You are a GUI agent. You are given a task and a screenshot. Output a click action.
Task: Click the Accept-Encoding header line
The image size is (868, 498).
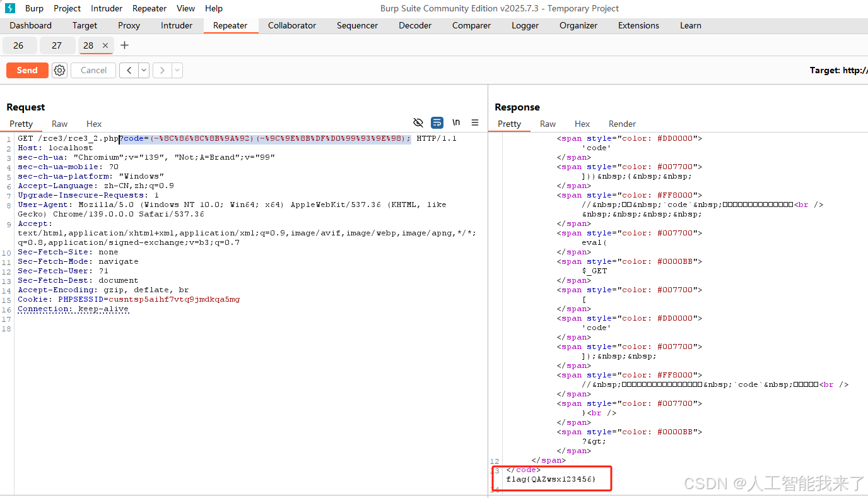pyautogui.click(x=103, y=290)
